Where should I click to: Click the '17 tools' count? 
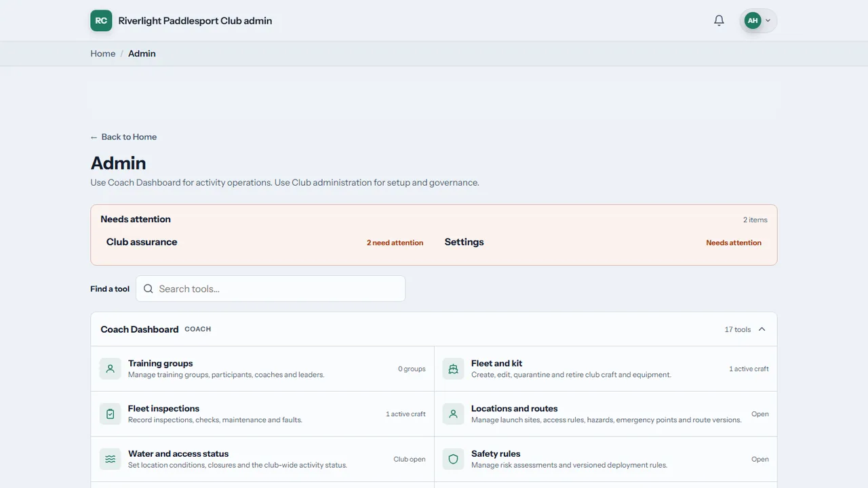(738, 329)
